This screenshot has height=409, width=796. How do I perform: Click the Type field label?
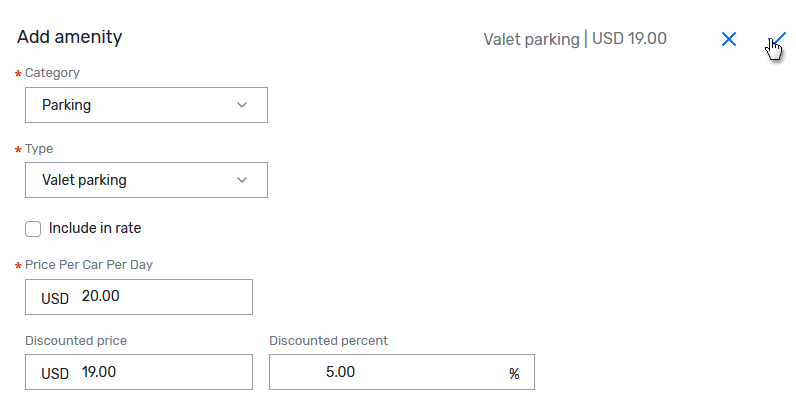pos(39,148)
